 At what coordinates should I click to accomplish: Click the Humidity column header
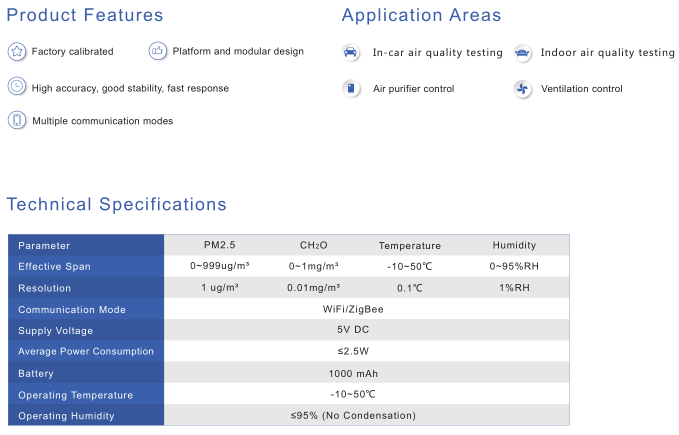[514, 245]
